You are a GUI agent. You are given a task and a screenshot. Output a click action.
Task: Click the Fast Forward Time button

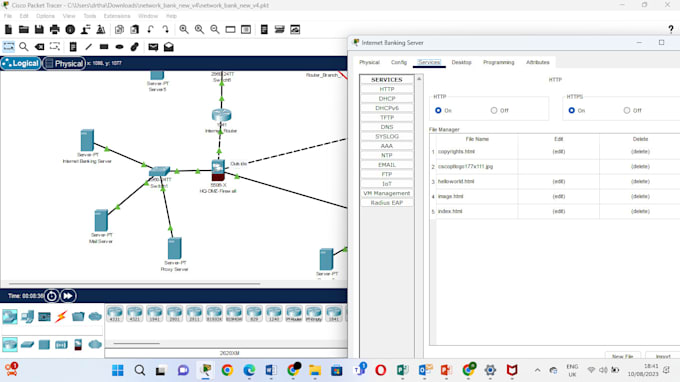pyautogui.click(x=68, y=296)
